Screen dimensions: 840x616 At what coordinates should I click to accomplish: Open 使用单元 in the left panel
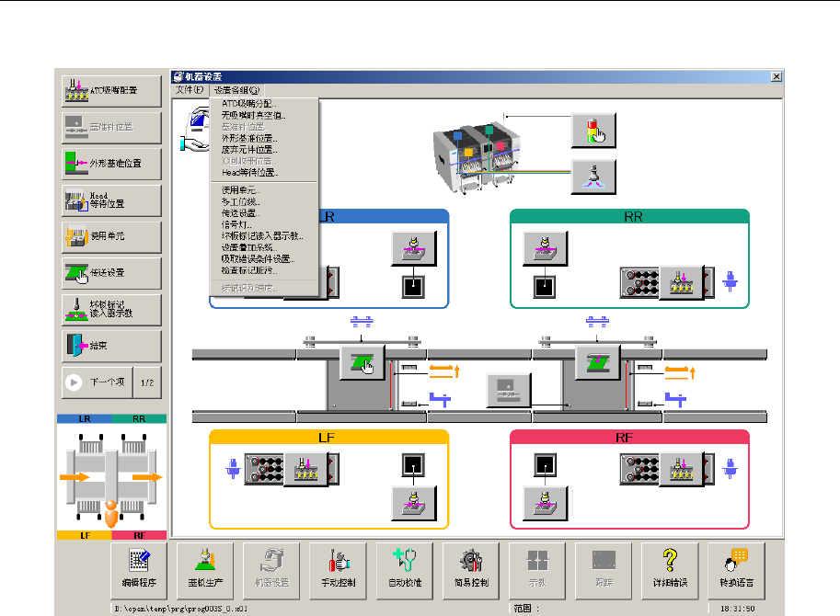[x=111, y=236]
